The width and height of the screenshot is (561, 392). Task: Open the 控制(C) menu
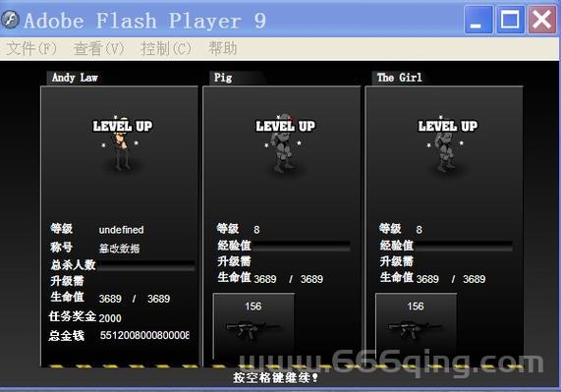point(166,48)
